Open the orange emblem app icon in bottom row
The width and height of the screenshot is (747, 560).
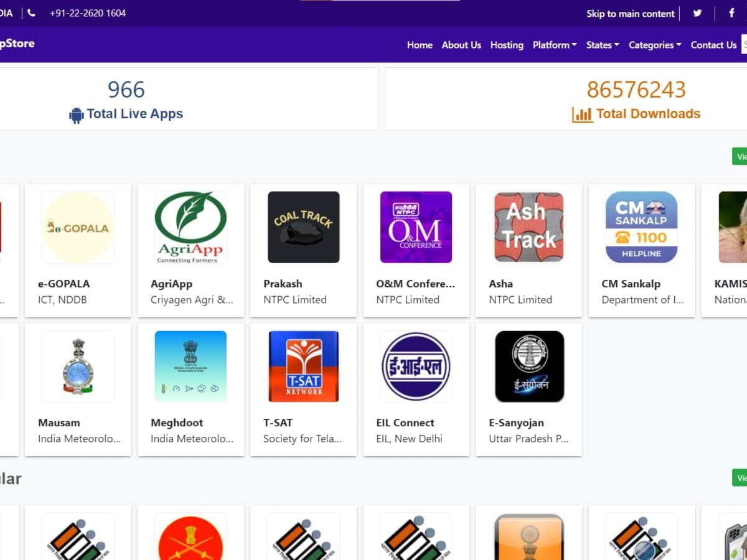[x=529, y=536]
